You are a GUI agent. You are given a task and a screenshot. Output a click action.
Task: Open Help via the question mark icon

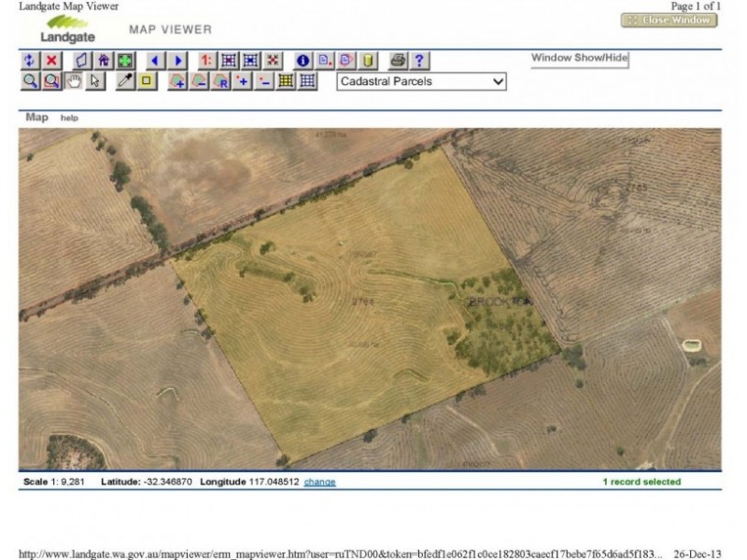coord(418,62)
